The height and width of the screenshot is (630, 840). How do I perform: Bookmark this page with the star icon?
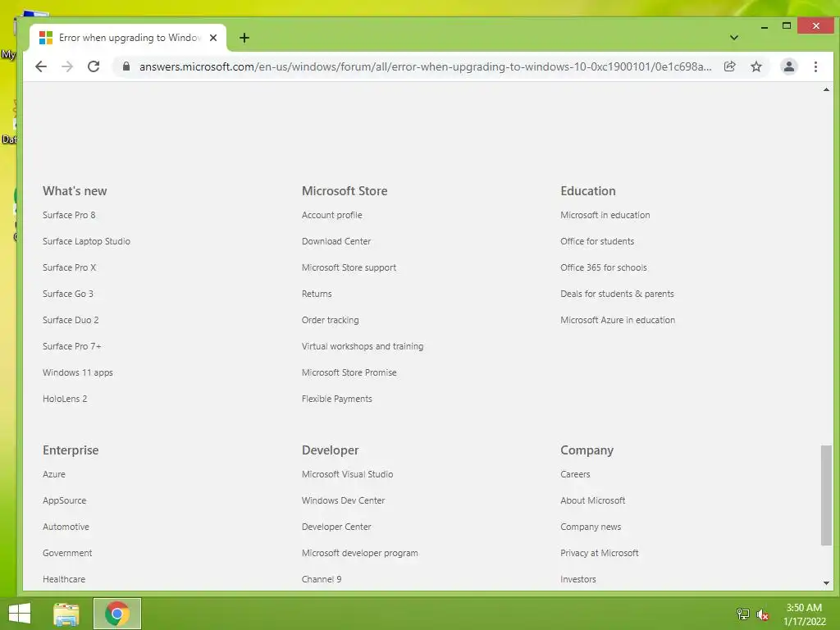(x=756, y=66)
